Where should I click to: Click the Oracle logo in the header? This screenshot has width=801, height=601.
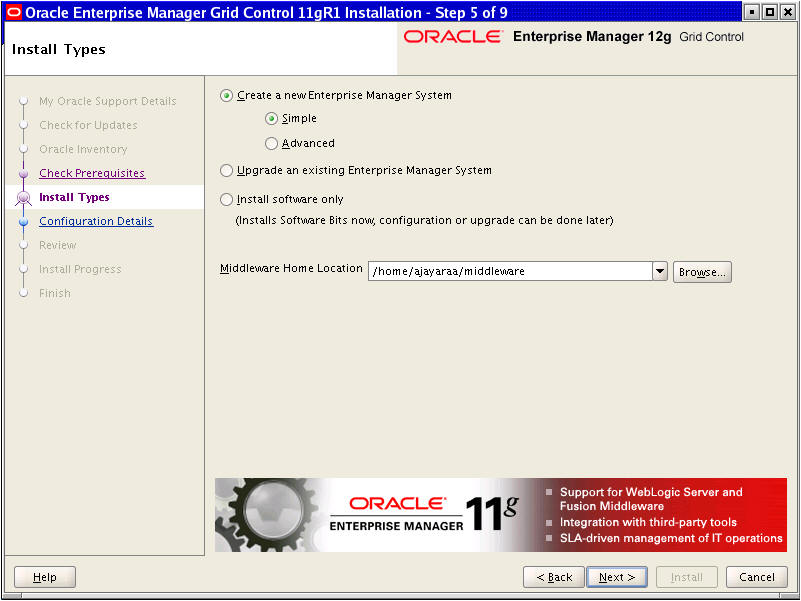pos(453,37)
